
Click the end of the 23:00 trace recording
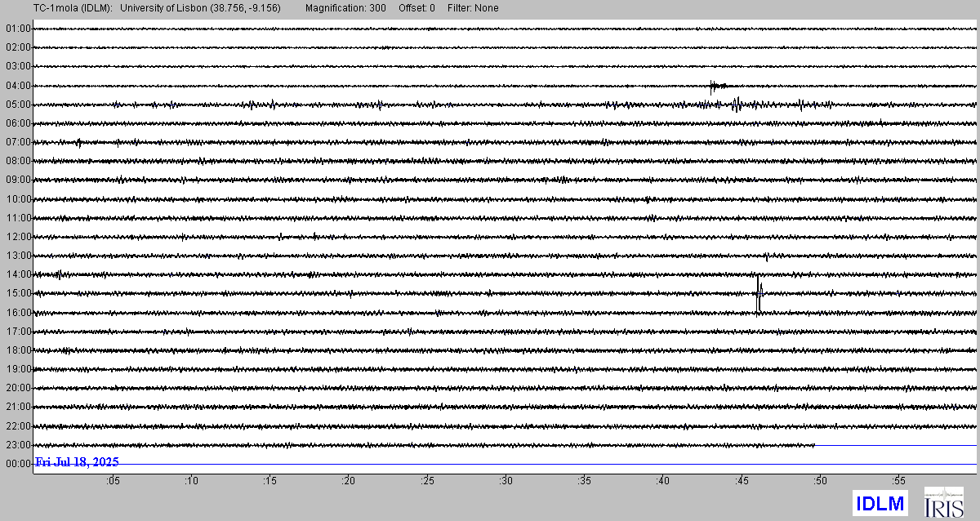[x=814, y=445]
